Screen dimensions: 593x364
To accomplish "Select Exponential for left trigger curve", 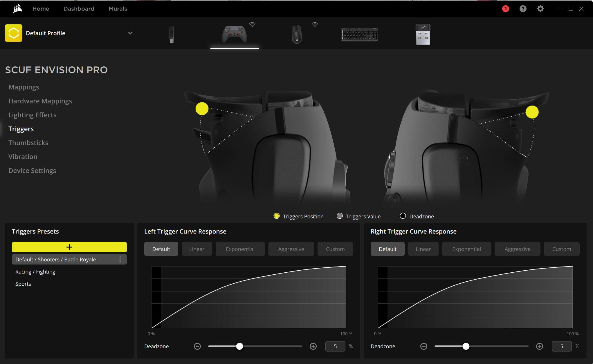I will click(x=240, y=249).
